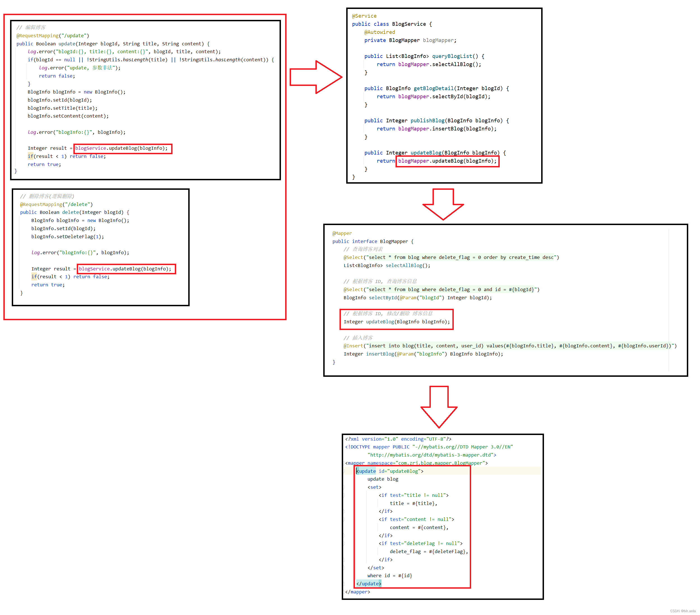Image resolution: width=700 pixels, height=615 pixels.
Task: Click the '<if test="content != null">' tag
Action: [x=417, y=519]
